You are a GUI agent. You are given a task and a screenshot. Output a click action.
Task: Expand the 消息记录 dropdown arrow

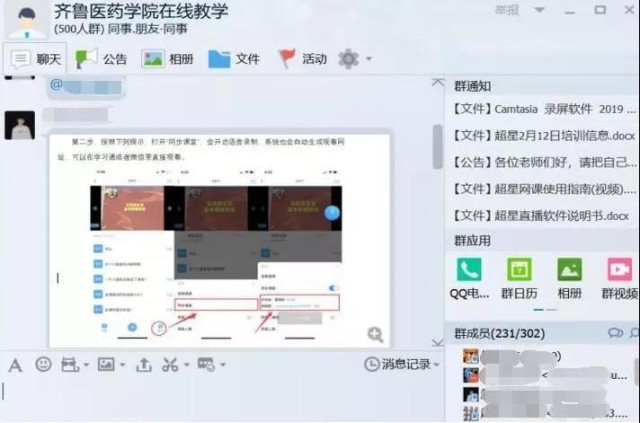click(x=436, y=364)
